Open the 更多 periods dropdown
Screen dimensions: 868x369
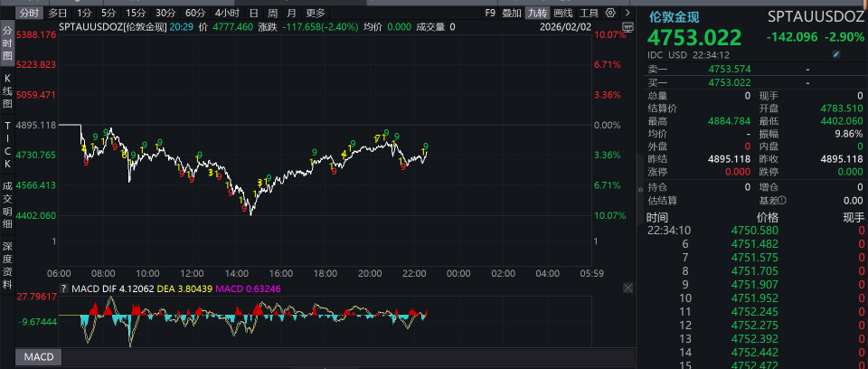[315, 13]
